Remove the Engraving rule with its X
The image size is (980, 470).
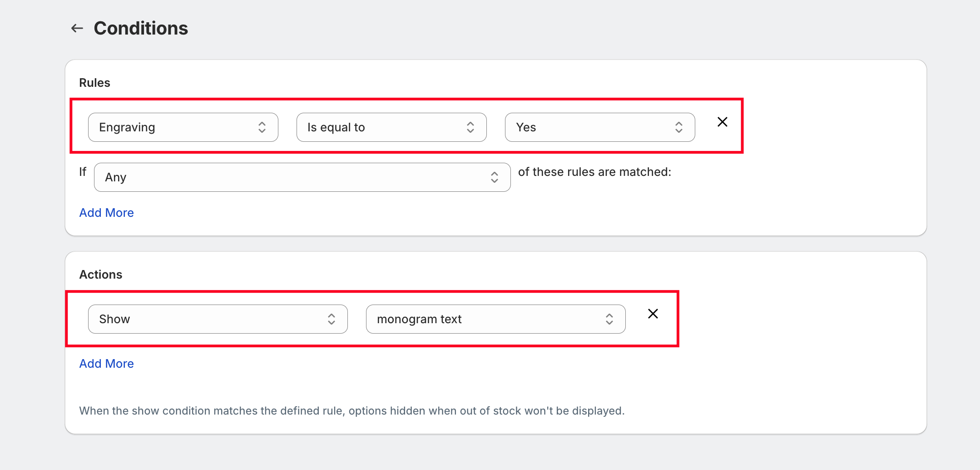point(722,122)
